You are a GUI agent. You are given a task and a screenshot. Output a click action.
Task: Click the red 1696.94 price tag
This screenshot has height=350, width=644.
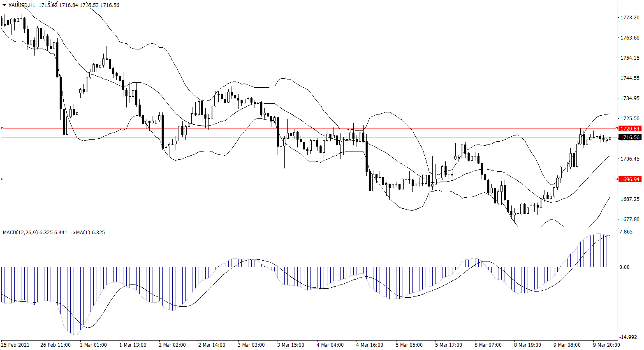pos(630,180)
